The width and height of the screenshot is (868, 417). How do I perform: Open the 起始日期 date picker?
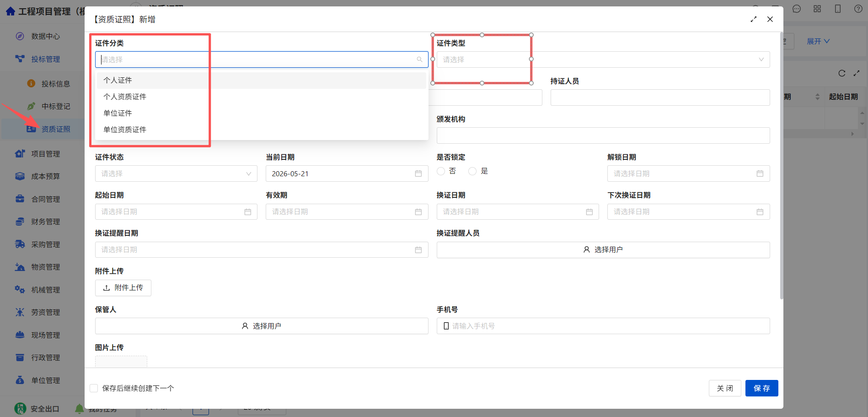coord(176,211)
